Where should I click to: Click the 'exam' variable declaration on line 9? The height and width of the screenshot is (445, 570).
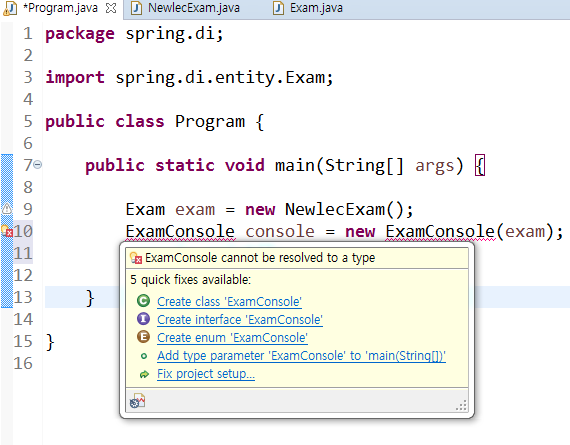click(195, 210)
